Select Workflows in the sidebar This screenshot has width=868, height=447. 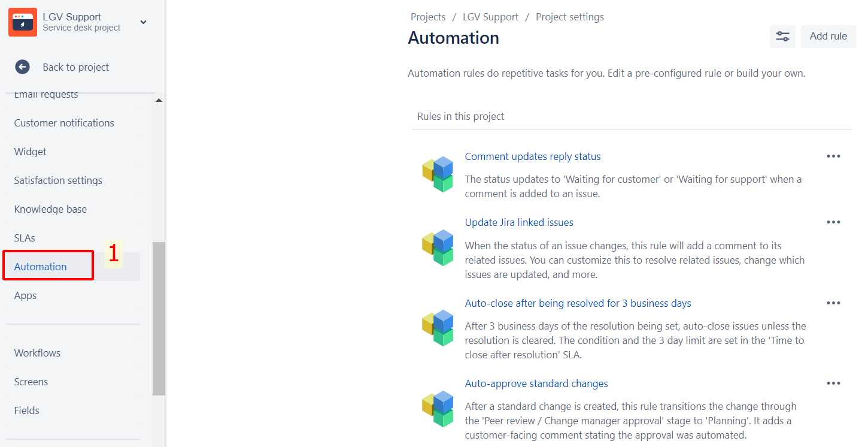click(37, 353)
